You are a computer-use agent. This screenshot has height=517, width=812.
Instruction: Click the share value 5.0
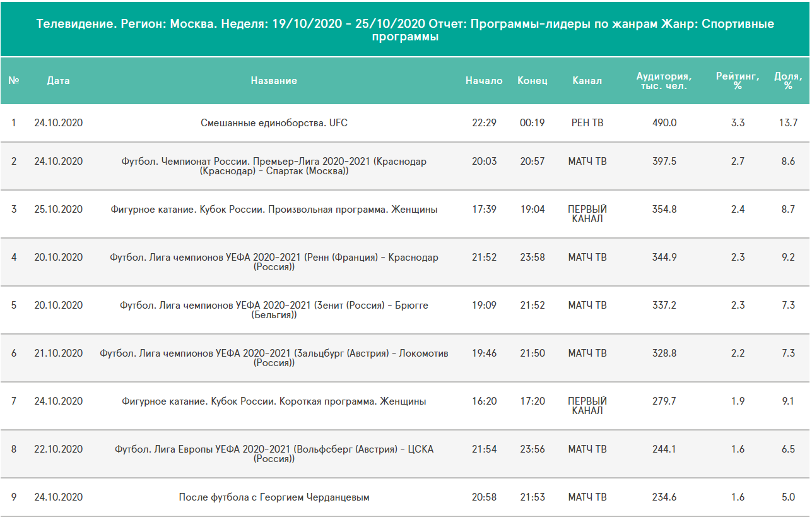pos(788,497)
